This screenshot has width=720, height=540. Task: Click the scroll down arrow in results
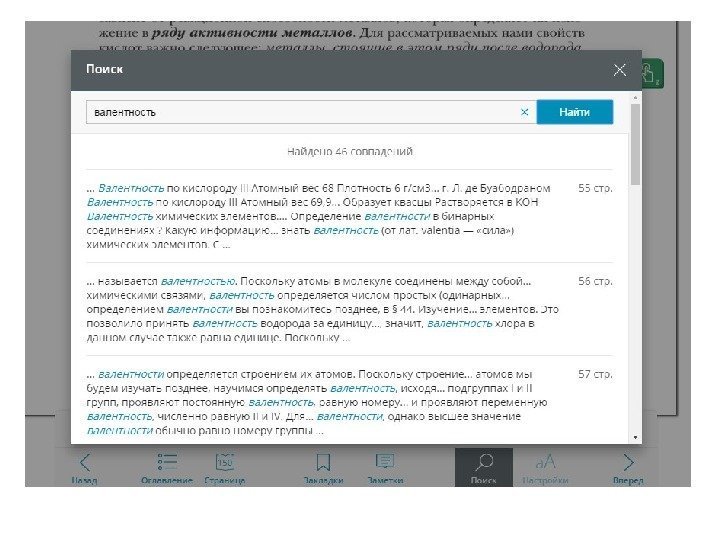[635, 438]
